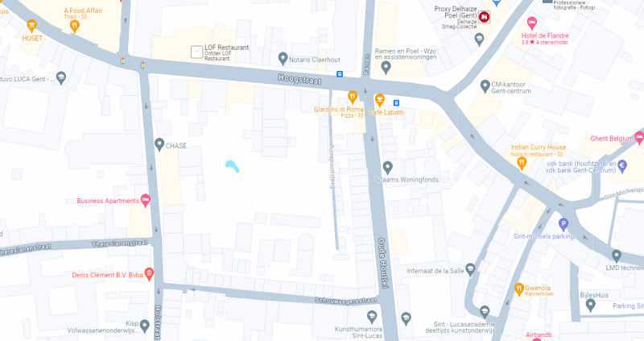Select the Business Apartments lodging icon
Viewport: 644px width, 341px height.
pyautogui.click(x=146, y=200)
